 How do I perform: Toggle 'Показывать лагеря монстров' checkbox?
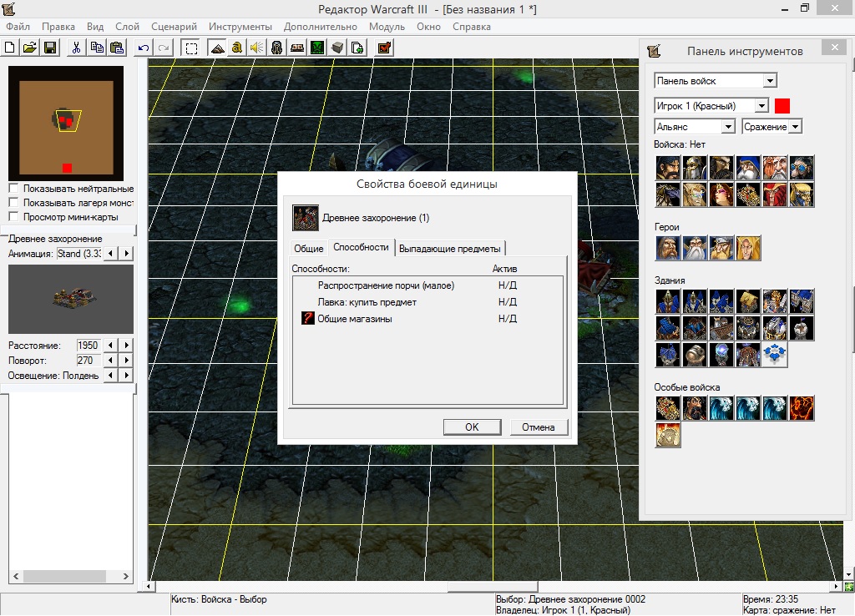point(13,203)
